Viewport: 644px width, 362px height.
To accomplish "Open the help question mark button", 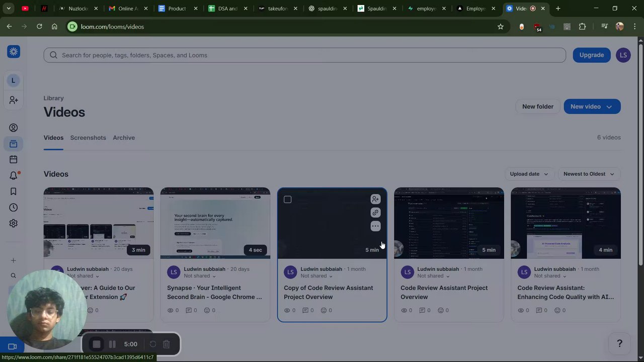I will coord(620,343).
